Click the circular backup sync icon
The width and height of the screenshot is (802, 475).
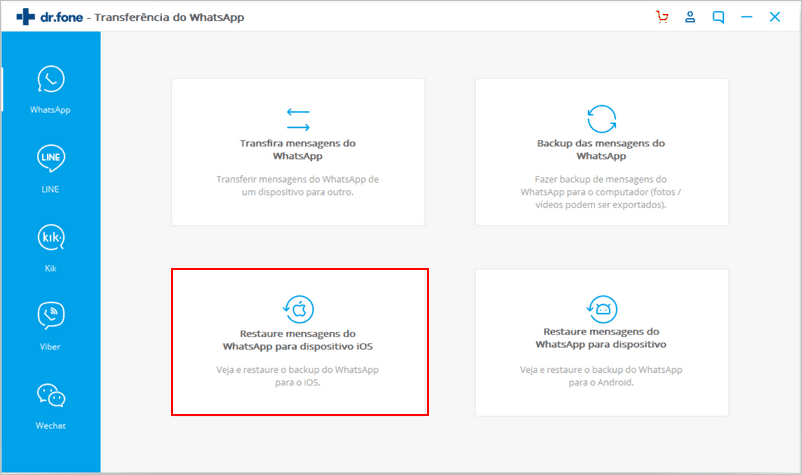tap(601, 118)
